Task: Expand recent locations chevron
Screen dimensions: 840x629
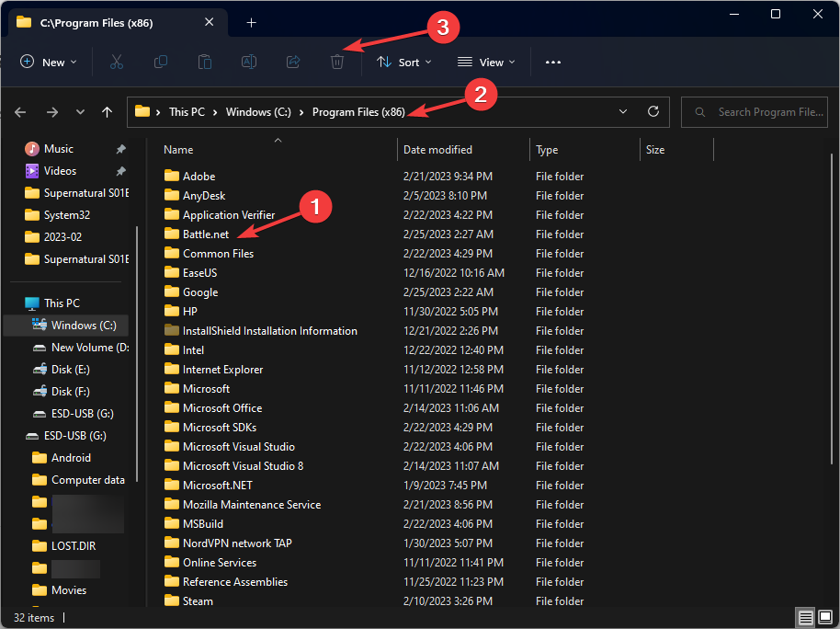Action: [80, 112]
